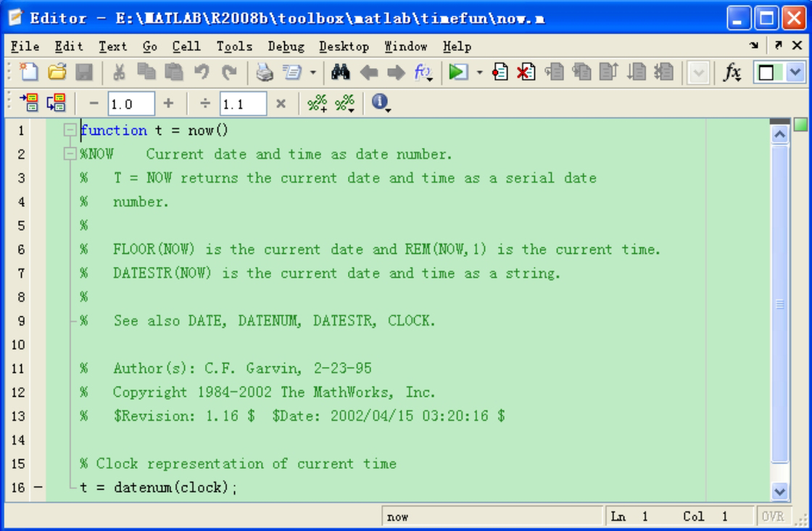This screenshot has height=531, width=812.
Task: Click the vertical scrollbar thumb
Action: click(780, 303)
